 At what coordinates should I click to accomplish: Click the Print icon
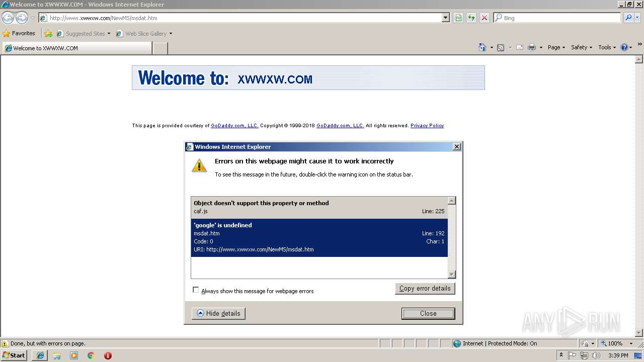(532, 47)
